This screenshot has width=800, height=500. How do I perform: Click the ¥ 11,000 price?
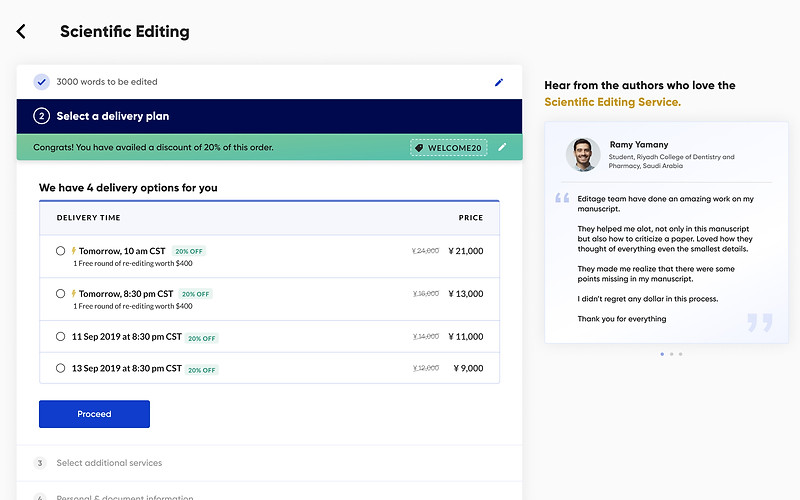(x=466, y=337)
